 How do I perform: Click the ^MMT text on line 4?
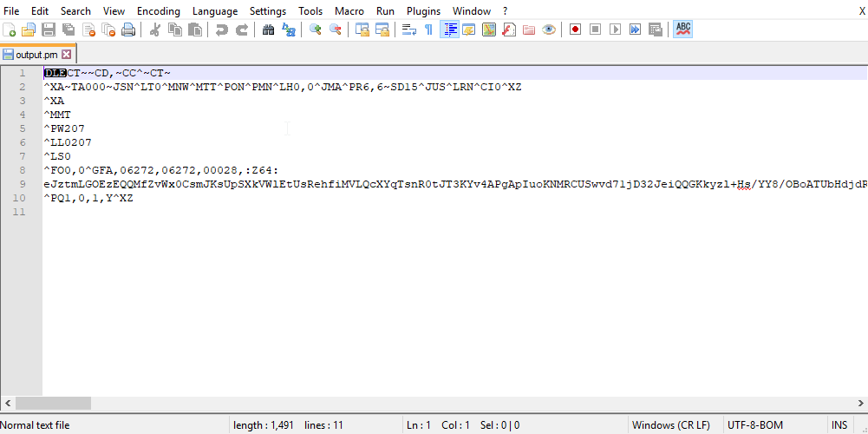click(57, 115)
